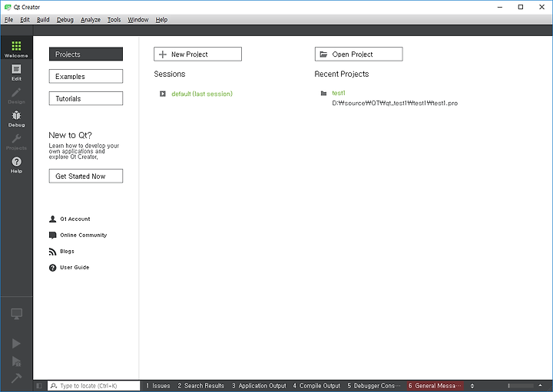Screen dimensions: 553x392
Task: Click New Project button
Action: [x=197, y=54]
